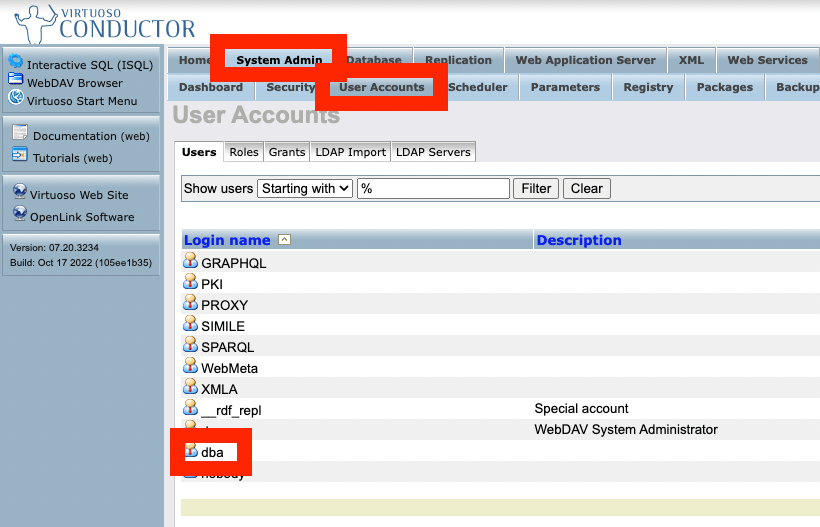
Task: Open the Web Services tab
Action: point(768,60)
